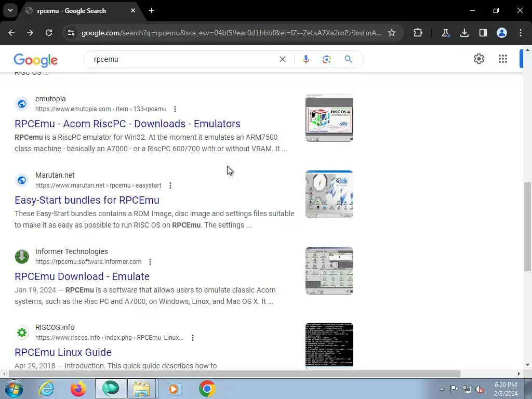Open the tab search dropdown arrow

[x=10, y=10]
